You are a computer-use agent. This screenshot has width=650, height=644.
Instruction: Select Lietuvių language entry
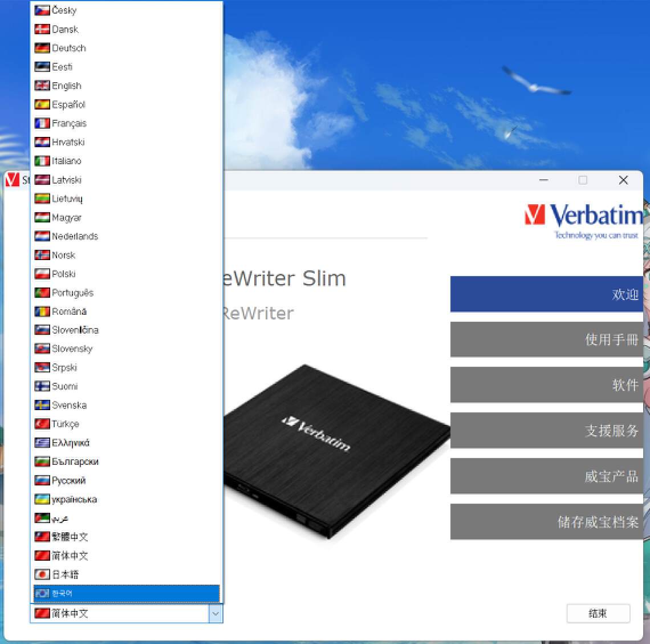pyautogui.click(x=127, y=198)
